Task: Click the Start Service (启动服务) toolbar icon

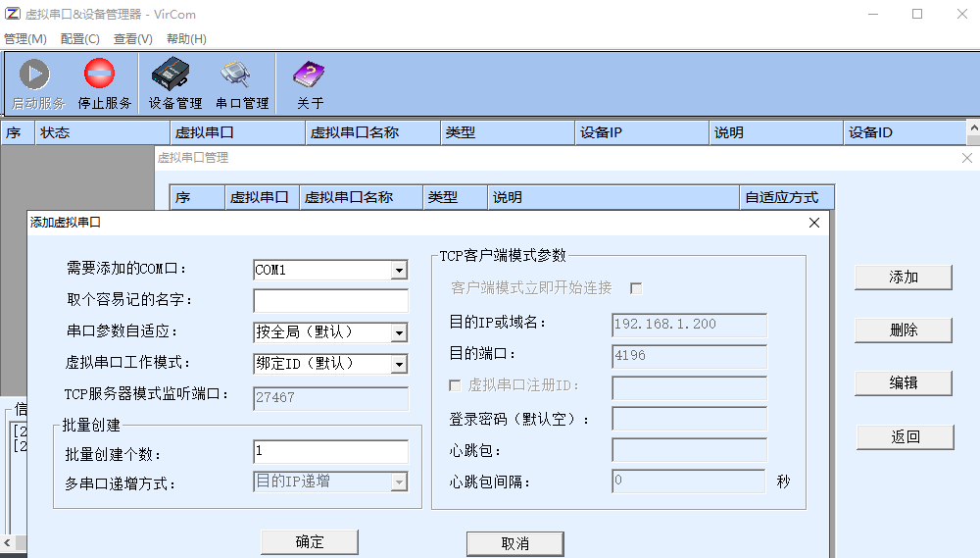Action: pyautogui.click(x=37, y=83)
